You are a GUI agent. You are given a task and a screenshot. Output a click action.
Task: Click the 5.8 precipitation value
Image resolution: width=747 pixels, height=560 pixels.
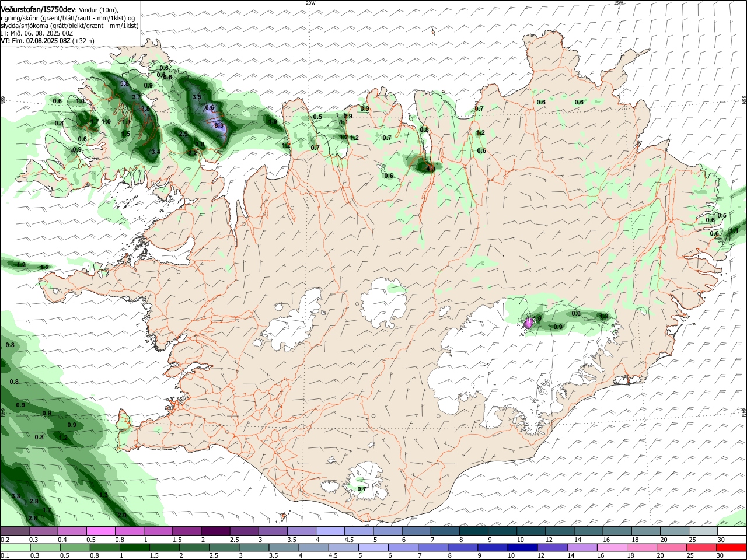pos(124,84)
